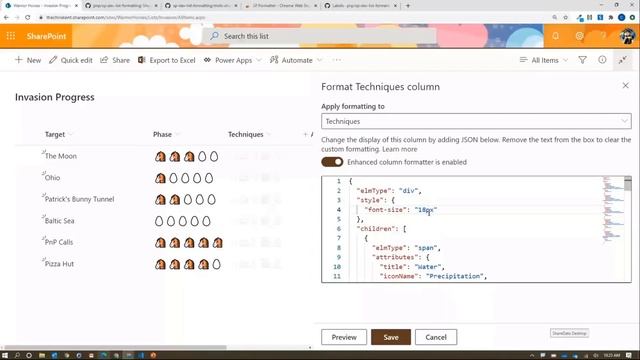Open the Windows Start menu
Screen dimensions: 640x360
tap(5, 355)
